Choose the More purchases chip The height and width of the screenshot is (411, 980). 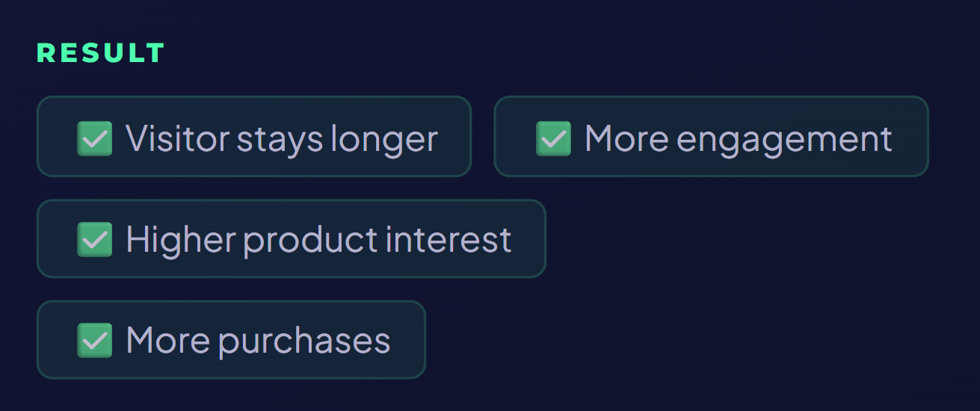pos(231,339)
